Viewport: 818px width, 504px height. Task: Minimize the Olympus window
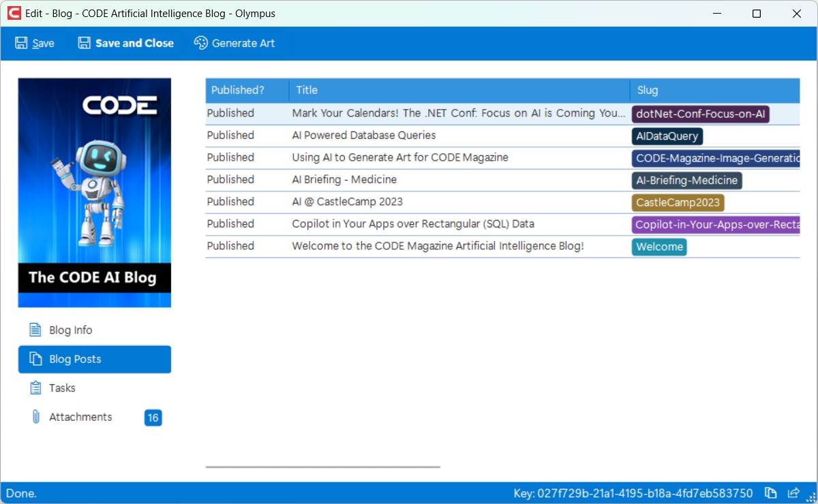[x=716, y=14]
